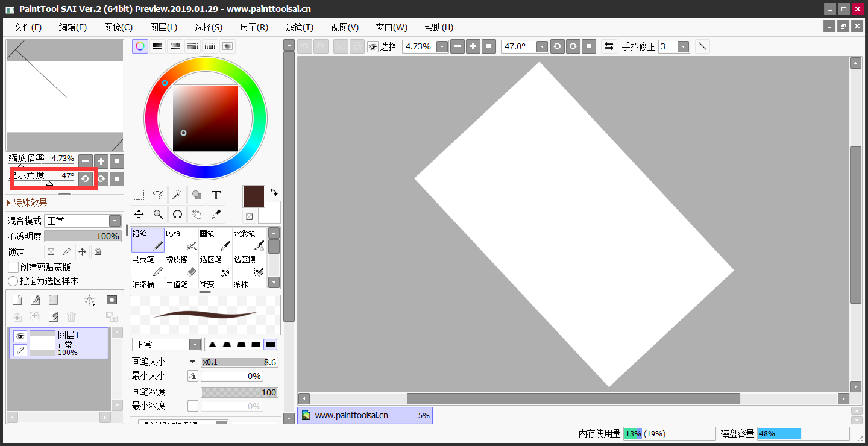The image size is (868, 446).
Task: Choose the 喷枪 airbrush
Action: point(181,240)
